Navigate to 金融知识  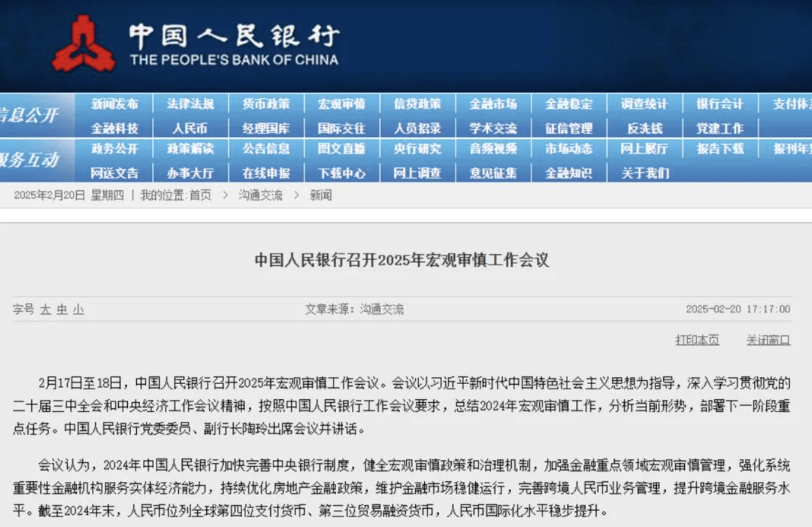coord(569,173)
